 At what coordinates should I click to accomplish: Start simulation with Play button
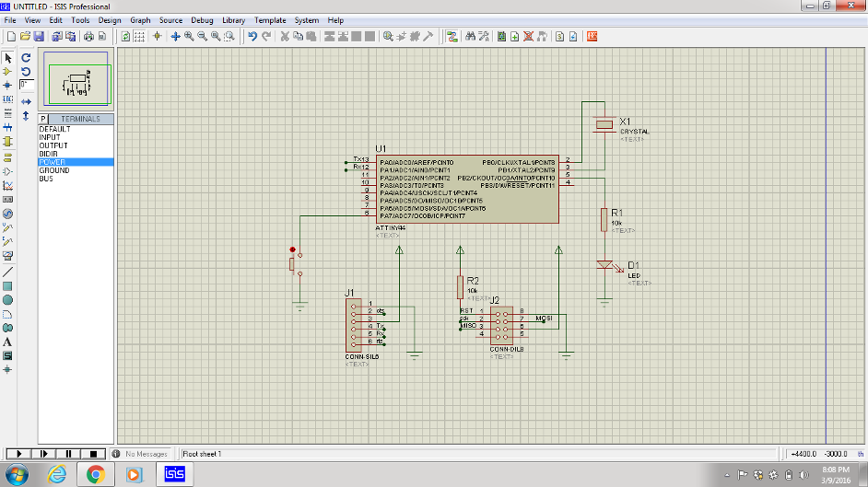pos(18,454)
